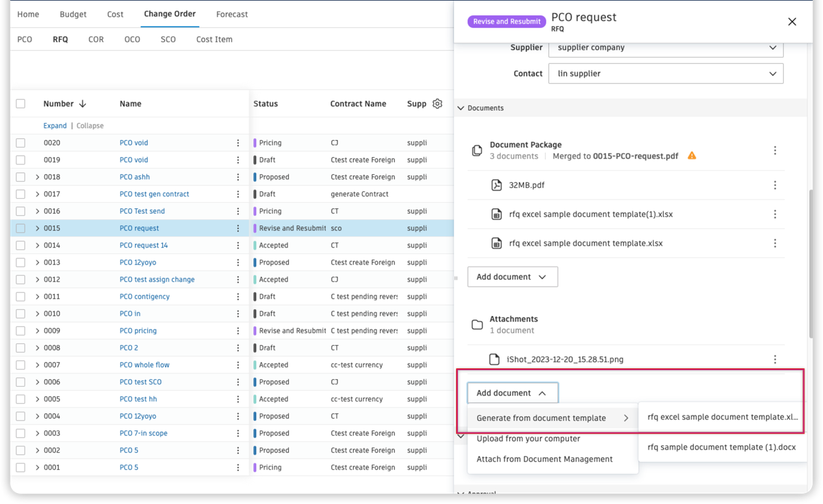Choose Upload from your computer

coord(528,439)
